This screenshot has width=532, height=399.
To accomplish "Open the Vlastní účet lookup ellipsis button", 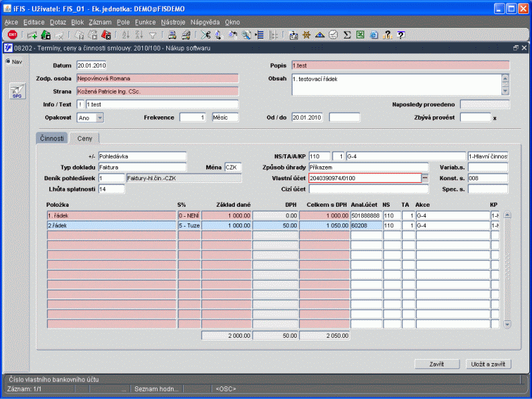I will coord(426,178).
